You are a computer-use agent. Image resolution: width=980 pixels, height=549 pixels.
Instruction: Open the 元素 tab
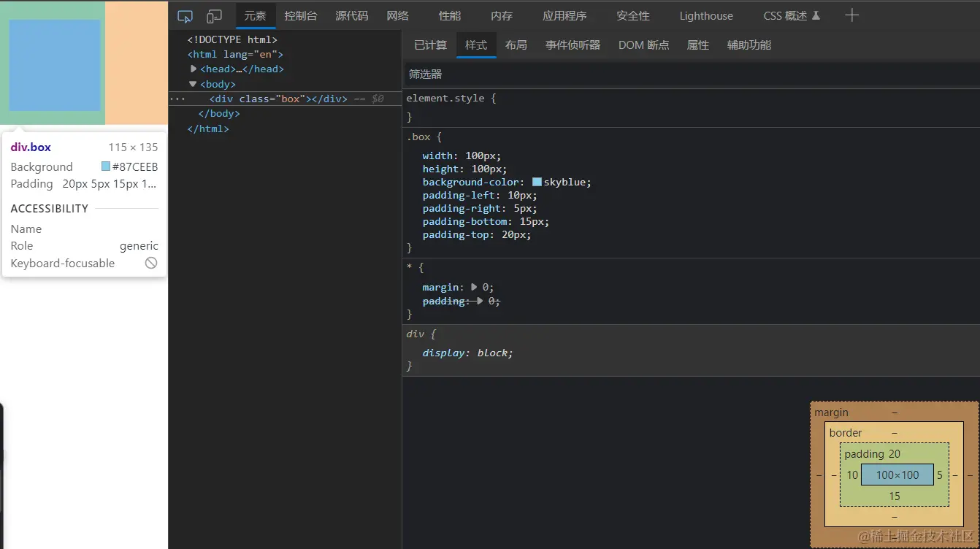[255, 16]
